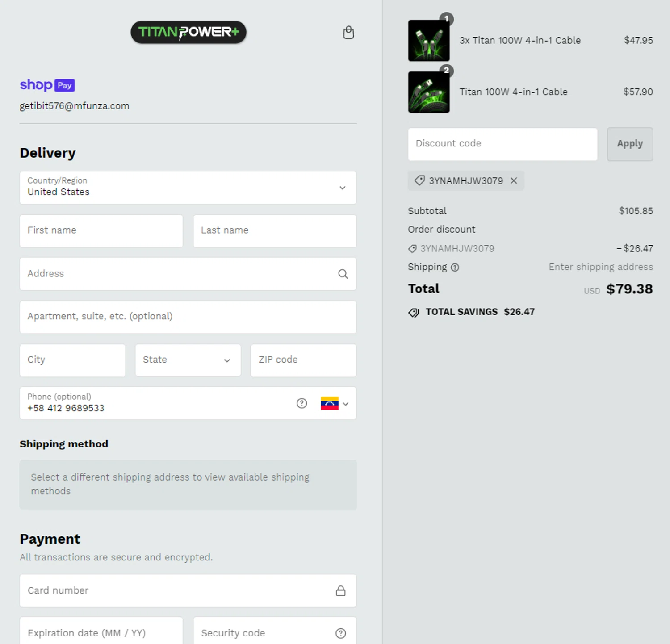The height and width of the screenshot is (644, 670).
Task: Click the $47.95 item price
Action: (638, 40)
